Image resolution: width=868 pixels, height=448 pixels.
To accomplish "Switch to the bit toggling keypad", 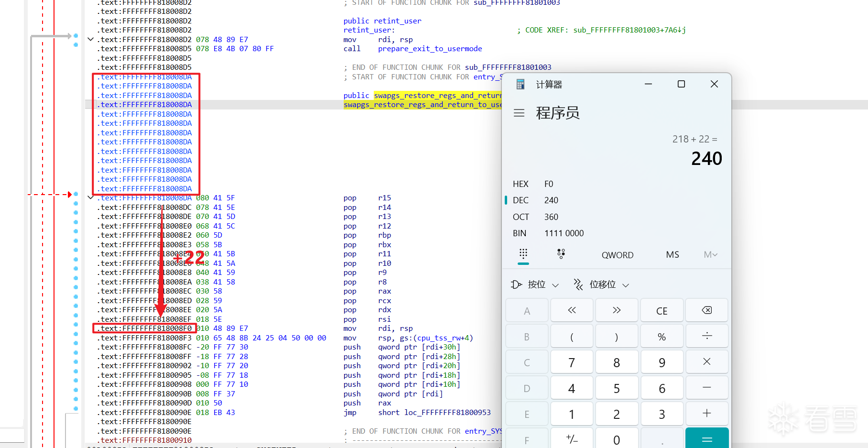I will (x=561, y=254).
